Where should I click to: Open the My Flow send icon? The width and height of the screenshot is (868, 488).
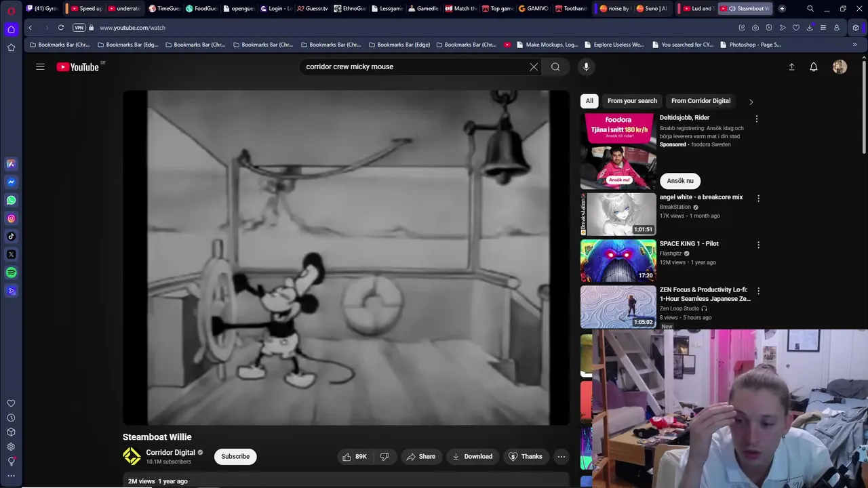point(782,28)
